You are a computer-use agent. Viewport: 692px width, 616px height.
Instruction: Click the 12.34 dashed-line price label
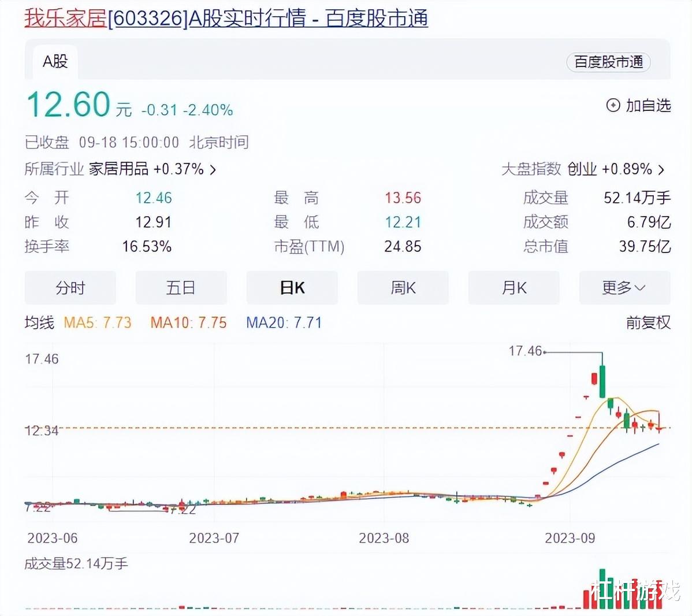pos(42,431)
